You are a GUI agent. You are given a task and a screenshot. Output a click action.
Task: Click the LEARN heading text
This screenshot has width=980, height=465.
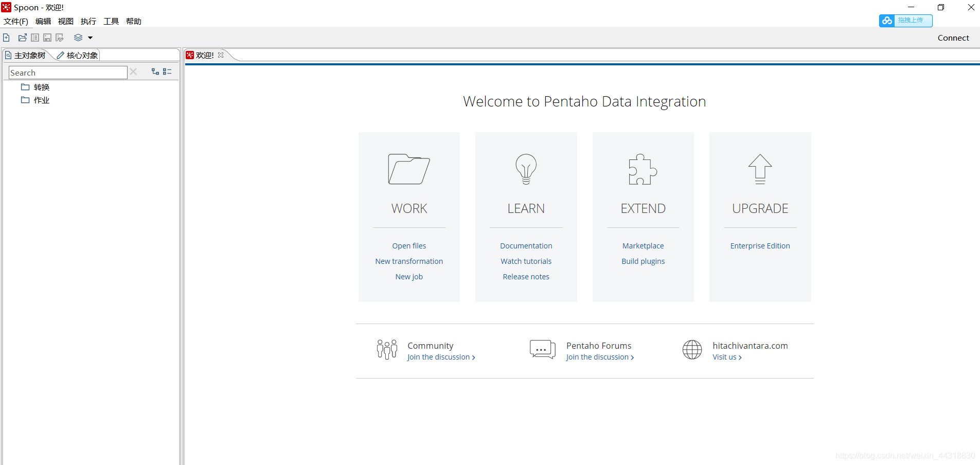pyautogui.click(x=526, y=208)
